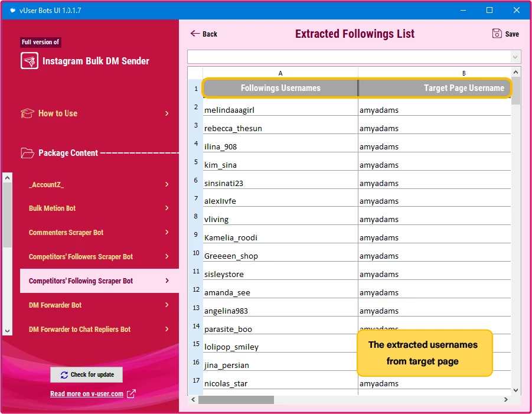
Task: Open the dropdown arrow above the table
Action: [515, 57]
